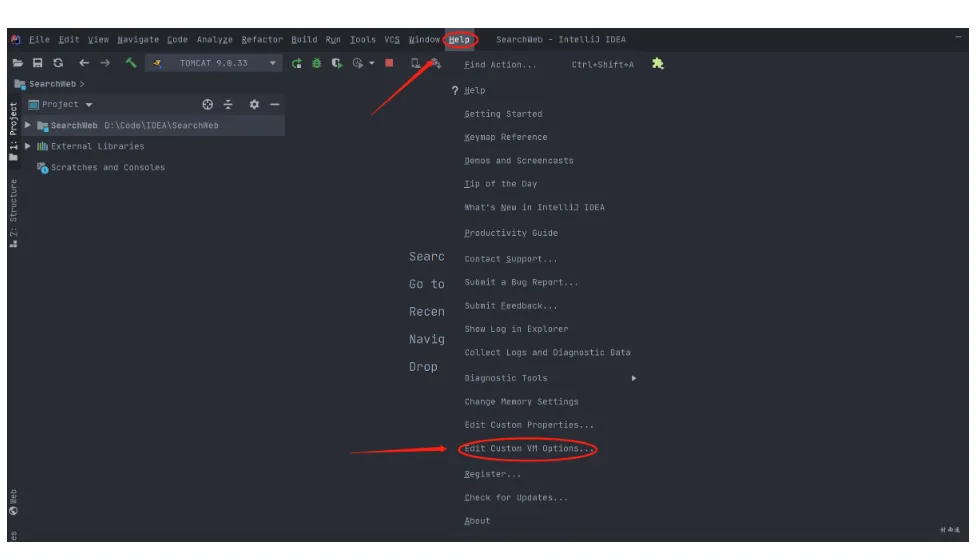976x560 pixels.
Task: Open the Run menu
Action: (333, 39)
